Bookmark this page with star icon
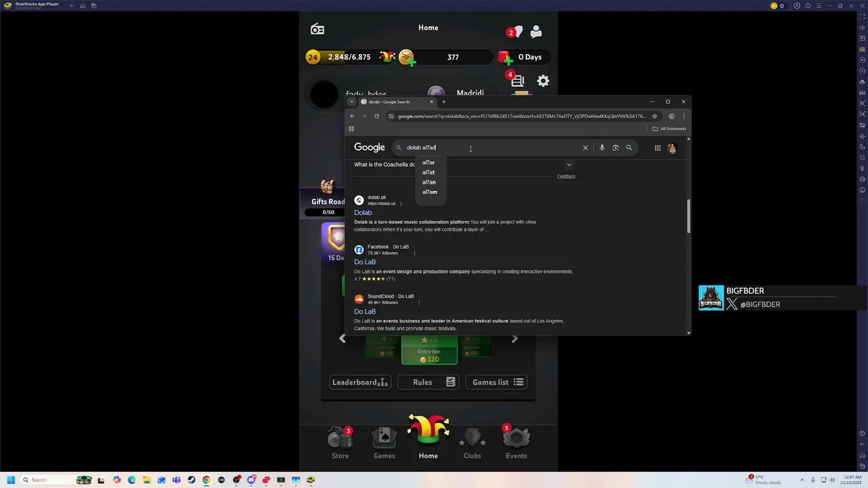 pyautogui.click(x=654, y=116)
